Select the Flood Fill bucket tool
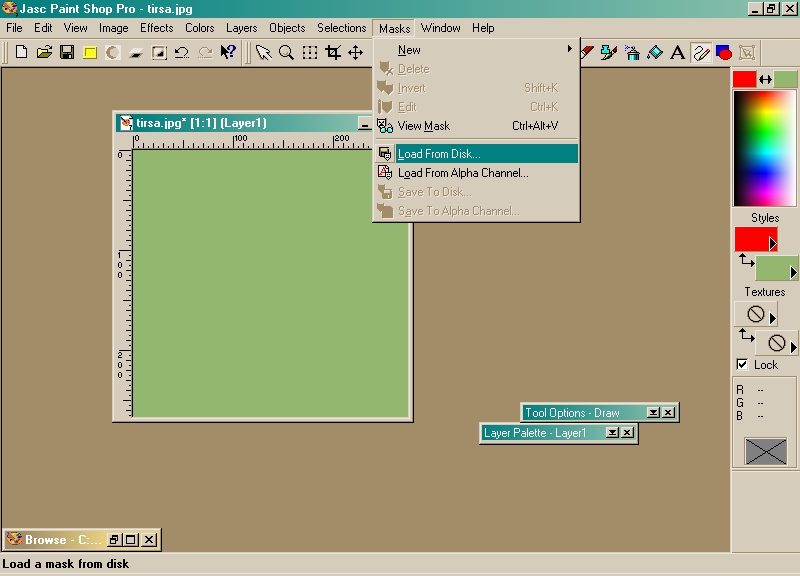The height and width of the screenshot is (576, 800). coord(655,52)
